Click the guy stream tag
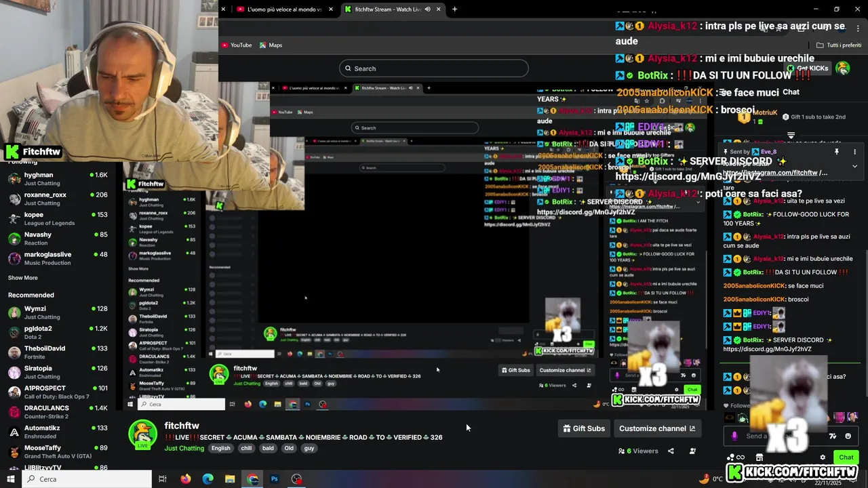This screenshot has height=488, width=868. 309,448
